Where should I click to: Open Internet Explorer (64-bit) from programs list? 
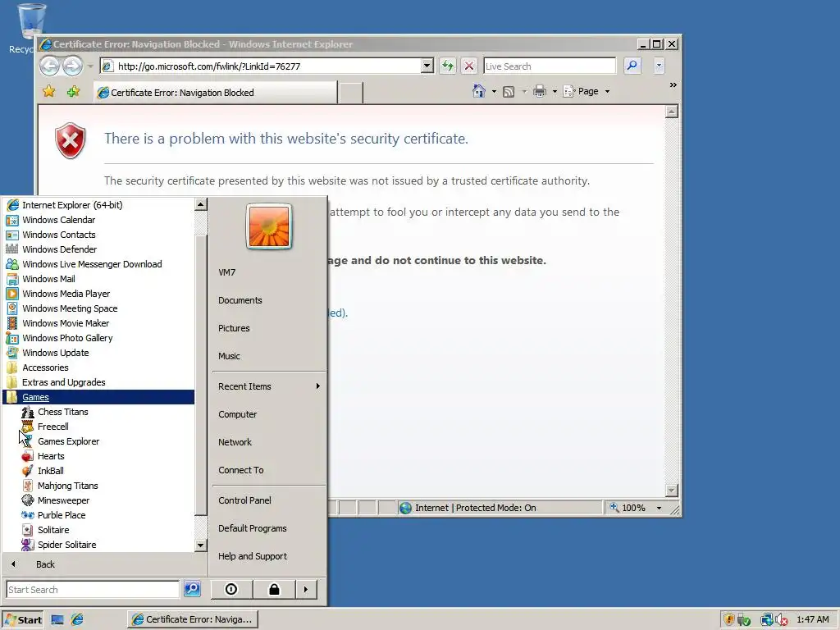[x=72, y=205]
